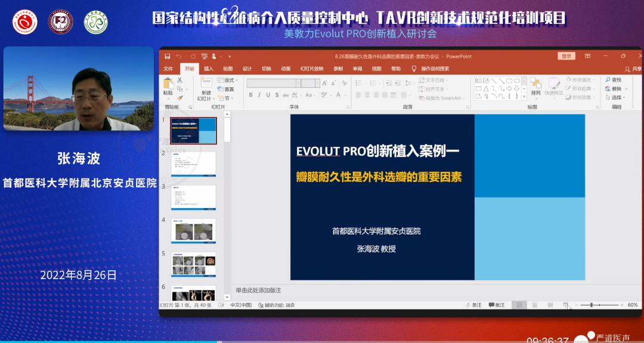The height and width of the screenshot is (343, 644).
Task: Click the zoom in plus button
Action: click(x=622, y=305)
